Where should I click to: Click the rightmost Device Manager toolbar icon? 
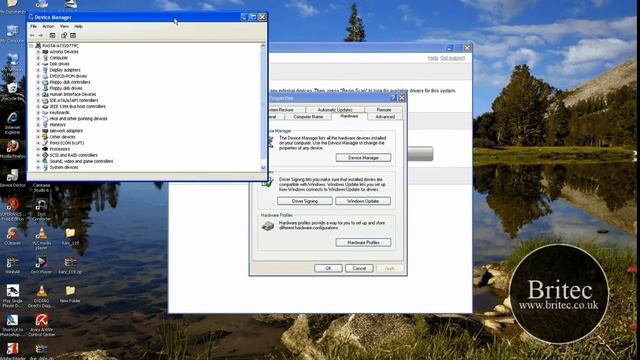point(73,36)
